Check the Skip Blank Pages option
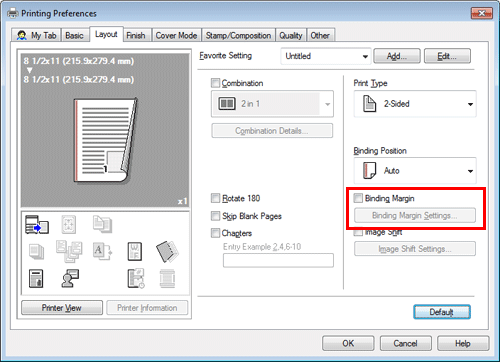This screenshot has height=362, width=500. click(x=216, y=216)
